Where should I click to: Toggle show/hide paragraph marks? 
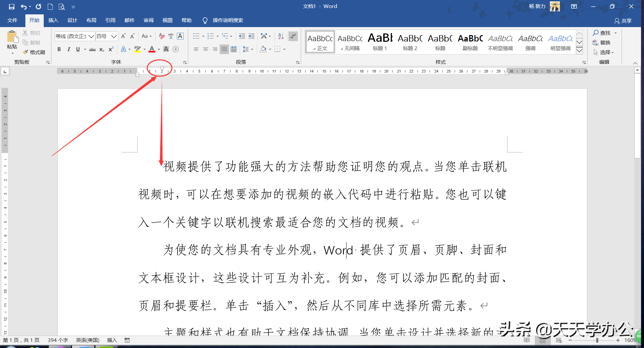pyautogui.click(x=293, y=36)
